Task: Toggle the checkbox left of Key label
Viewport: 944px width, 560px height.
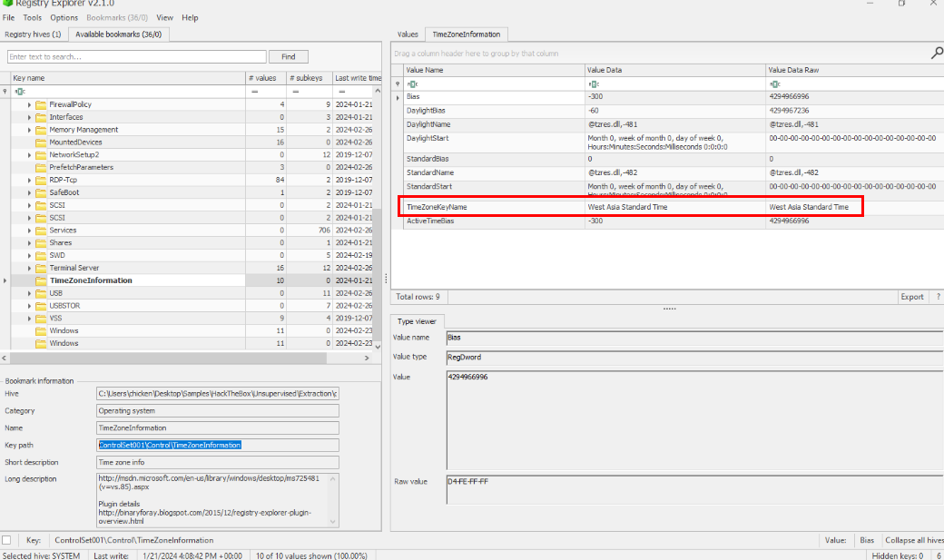Action: coord(7,540)
